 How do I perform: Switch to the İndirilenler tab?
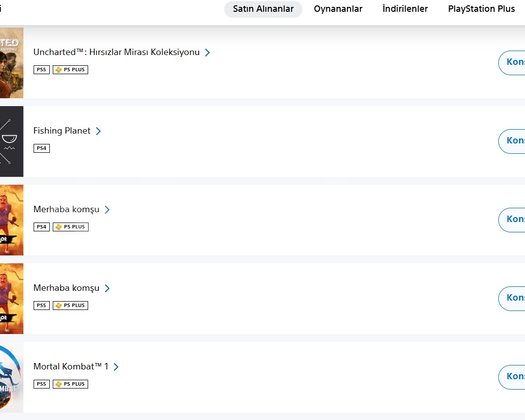[x=405, y=9]
